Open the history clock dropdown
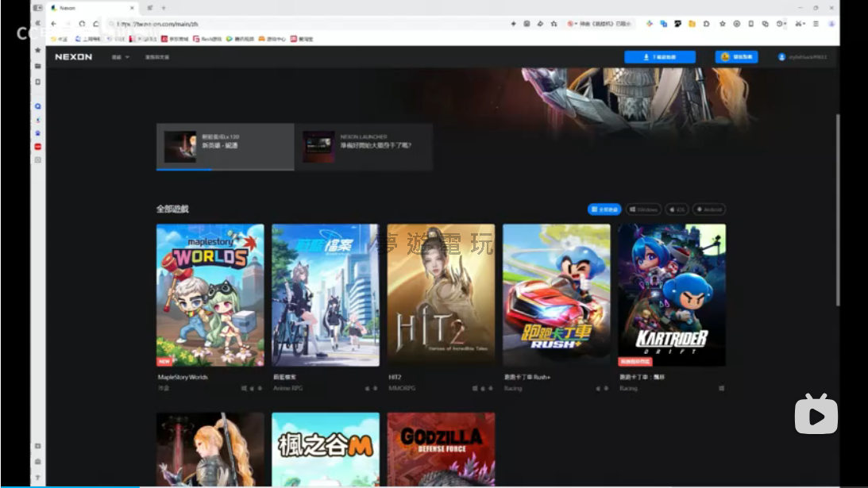The image size is (868, 488). [781, 24]
